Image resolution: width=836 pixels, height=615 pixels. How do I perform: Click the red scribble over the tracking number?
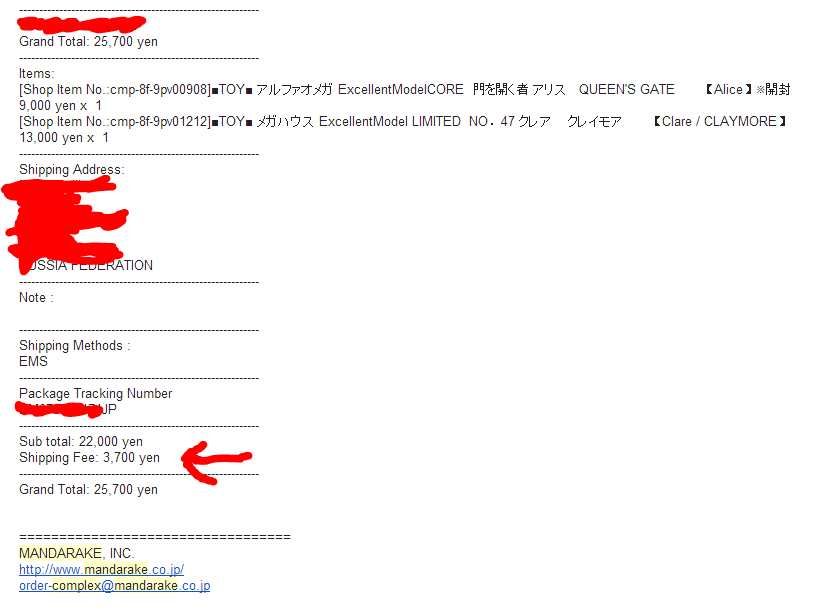[59, 410]
